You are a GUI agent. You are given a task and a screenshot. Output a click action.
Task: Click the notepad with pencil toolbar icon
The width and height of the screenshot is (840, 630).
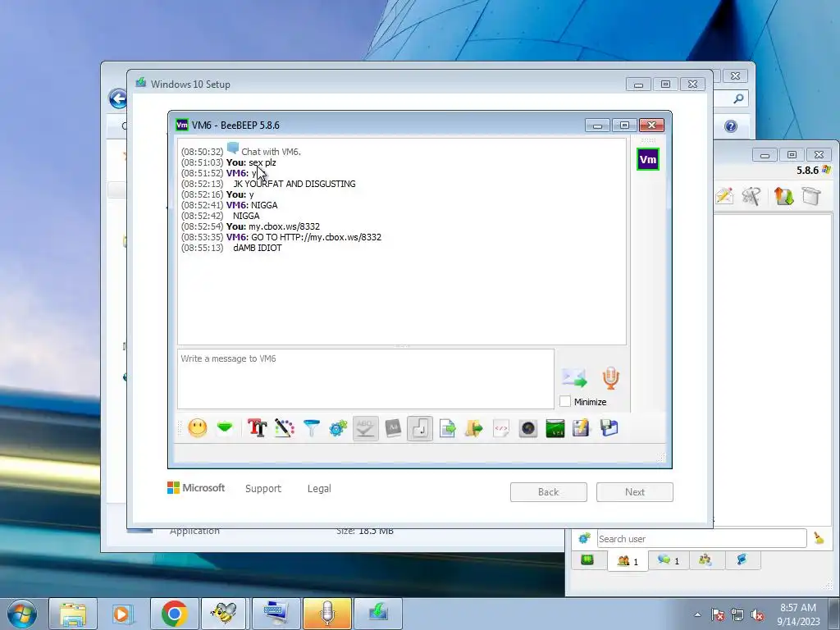582,428
